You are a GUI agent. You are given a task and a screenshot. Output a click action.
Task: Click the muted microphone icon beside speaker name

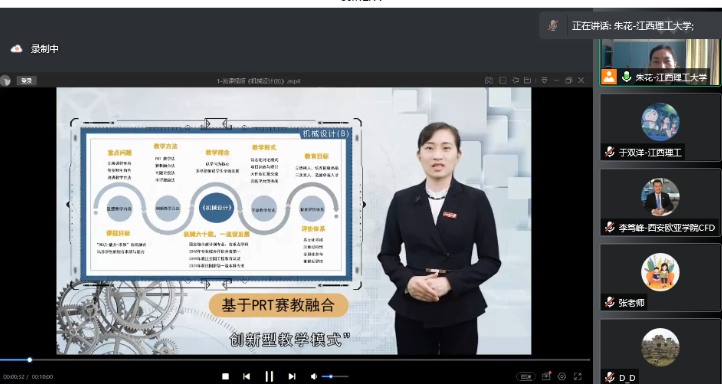pyautogui.click(x=553, y=26)
